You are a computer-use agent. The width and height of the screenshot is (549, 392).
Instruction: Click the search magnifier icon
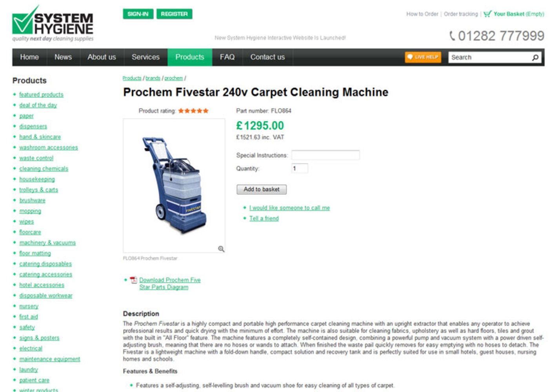pyautogui.click(x=535, y=58)
